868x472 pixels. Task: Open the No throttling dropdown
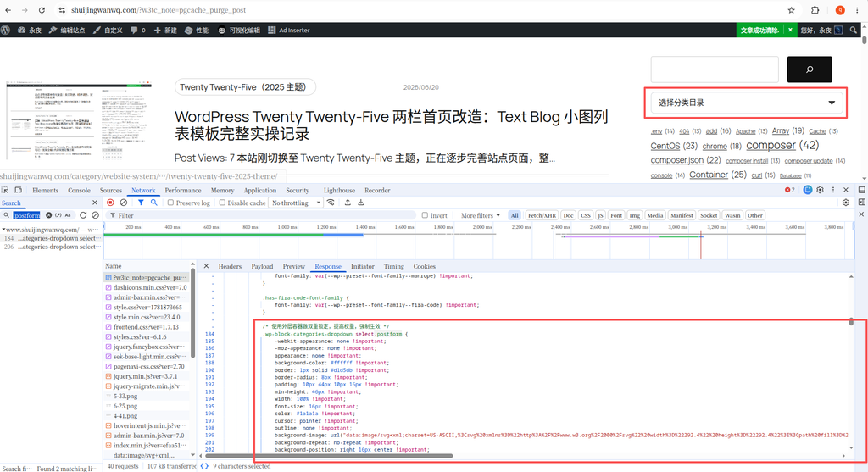point(296,203)
